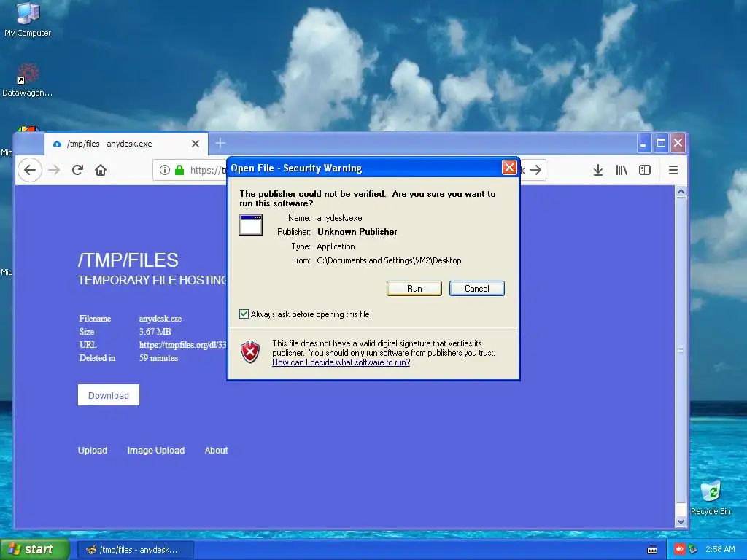Viewport: 747px width, 560px height.
Task: Click the red security alert tray icon
Action: pyautogui.click(x=679, y=550)
